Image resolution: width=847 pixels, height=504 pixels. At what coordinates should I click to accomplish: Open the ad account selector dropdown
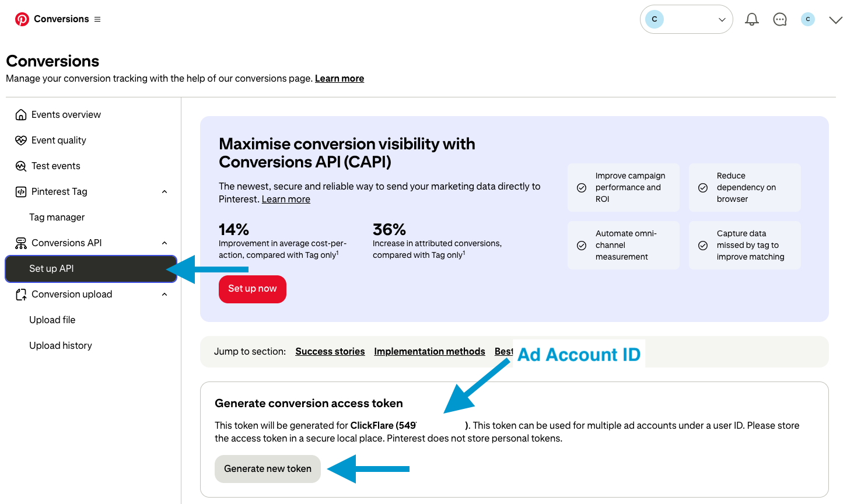(686, 20)
